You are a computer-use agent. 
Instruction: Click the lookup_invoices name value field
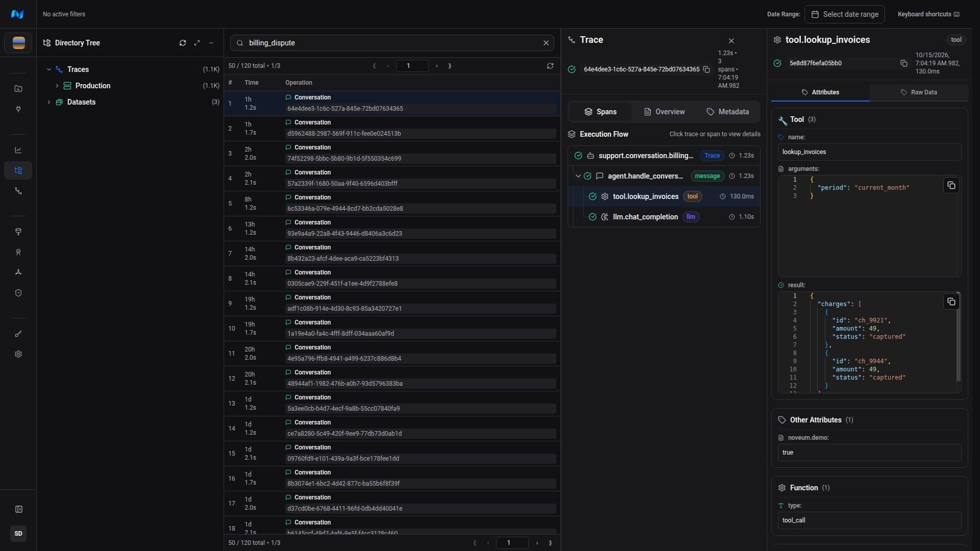click(869, 152)
